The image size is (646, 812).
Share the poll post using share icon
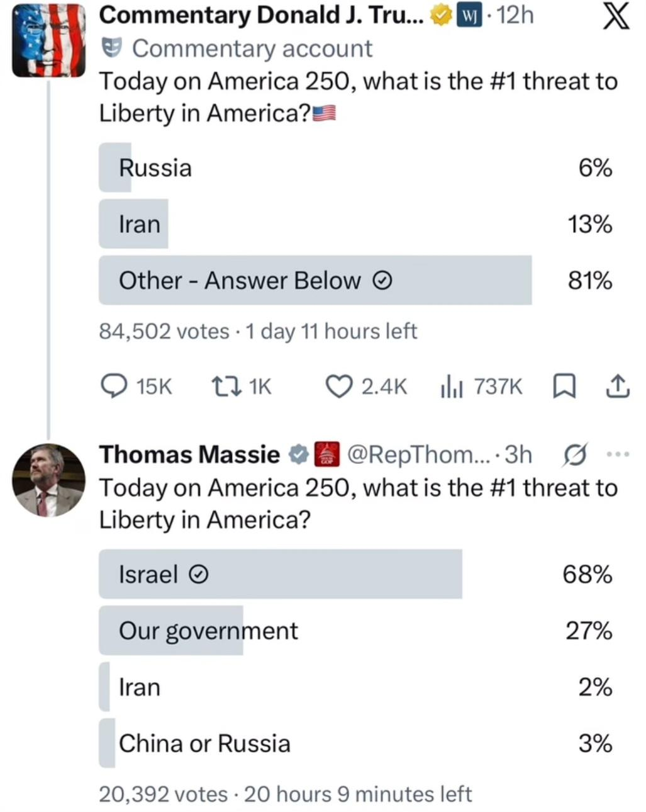click(x=617, y=386)
